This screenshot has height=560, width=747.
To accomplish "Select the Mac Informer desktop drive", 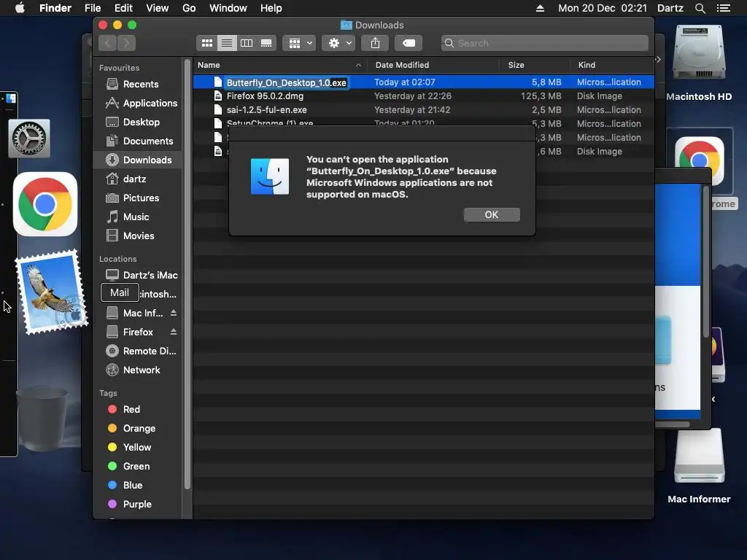I will 699,467.
